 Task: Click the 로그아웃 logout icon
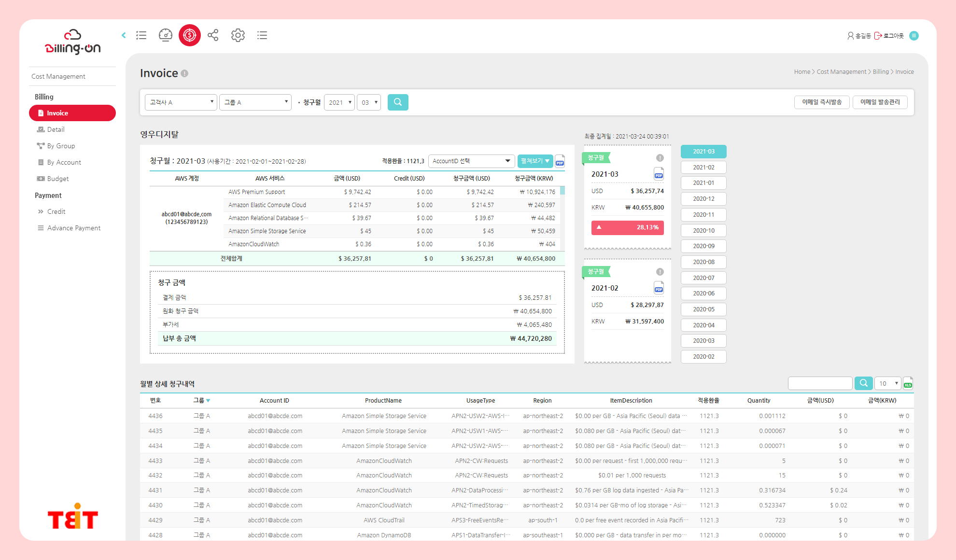click(x=878, y=35)
